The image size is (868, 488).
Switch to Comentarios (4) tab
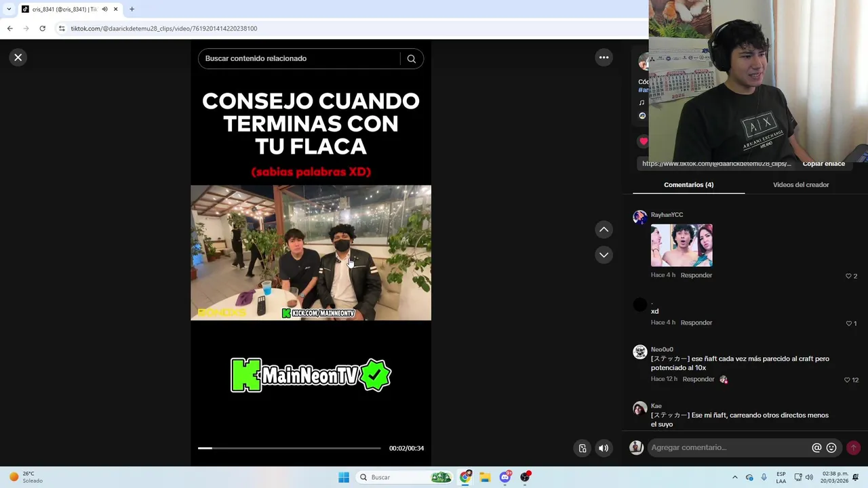(x=688, y=184)
